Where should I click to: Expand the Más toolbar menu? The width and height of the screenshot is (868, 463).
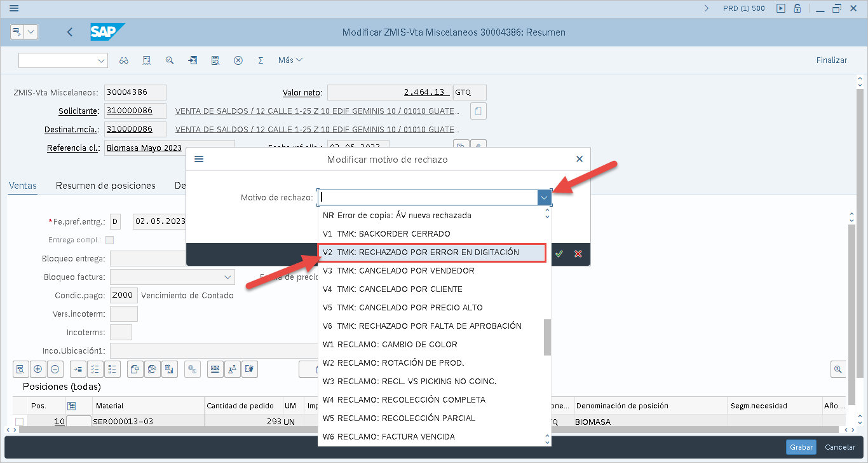point(290,60)
